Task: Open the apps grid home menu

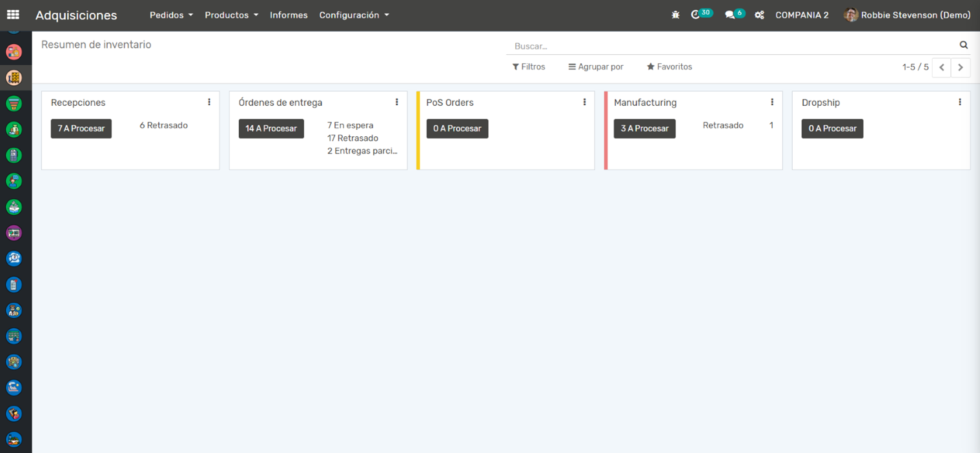Action: click(13, 14)
